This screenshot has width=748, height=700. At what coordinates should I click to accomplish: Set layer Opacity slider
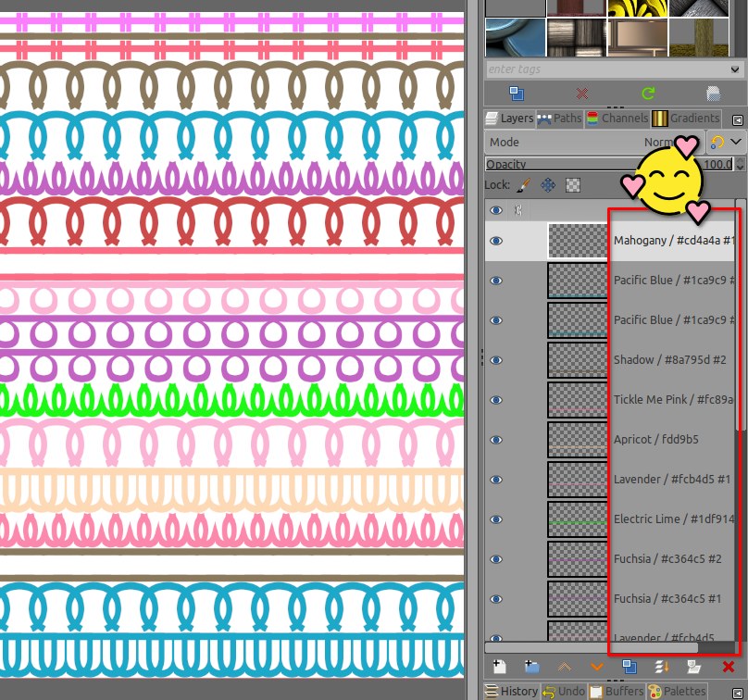coord(610,164)
